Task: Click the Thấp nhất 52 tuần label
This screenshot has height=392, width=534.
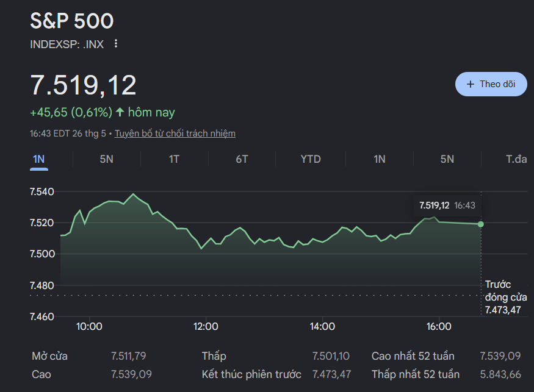Action: point(416,374)
